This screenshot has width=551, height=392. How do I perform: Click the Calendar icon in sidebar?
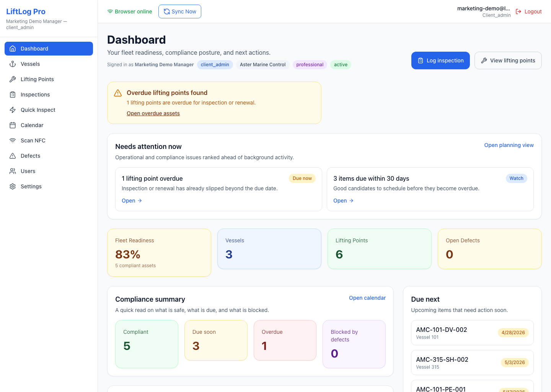13,125
